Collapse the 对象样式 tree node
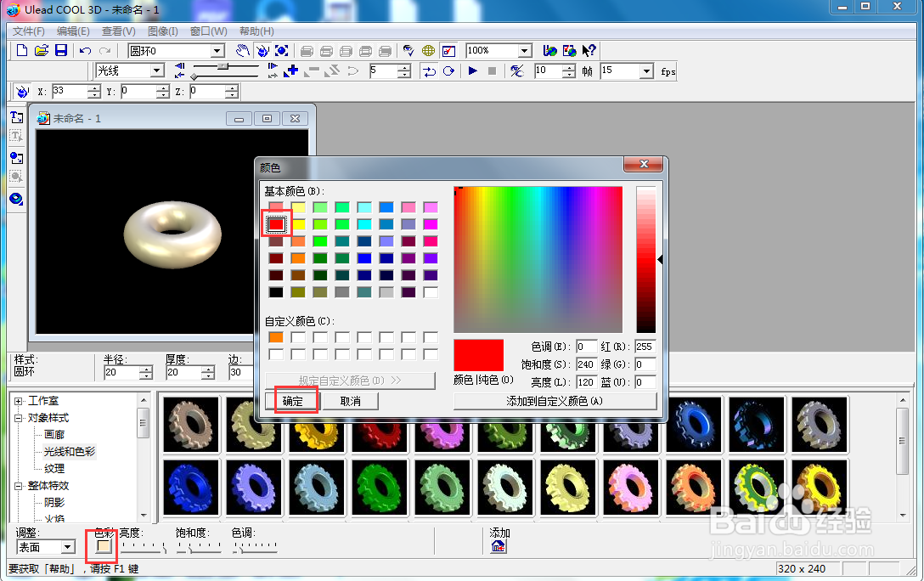This screenshot has width=924, height=581. pyautogui.click(x=19, y=419)
